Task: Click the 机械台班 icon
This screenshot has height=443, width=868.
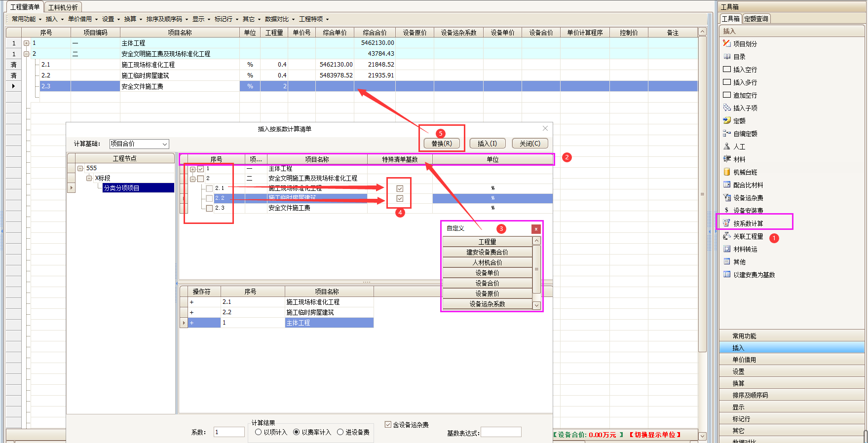Action: [726, 172]
